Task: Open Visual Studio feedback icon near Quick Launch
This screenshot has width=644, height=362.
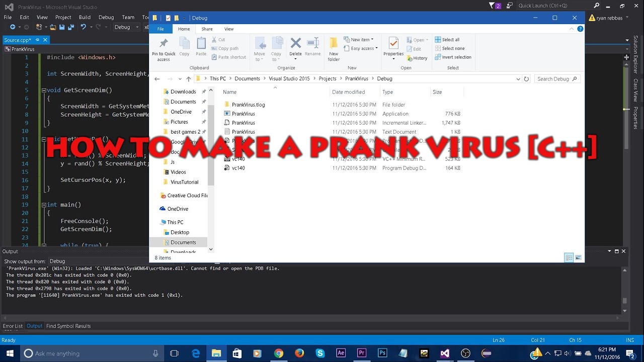Action: [x=510, y=6]
